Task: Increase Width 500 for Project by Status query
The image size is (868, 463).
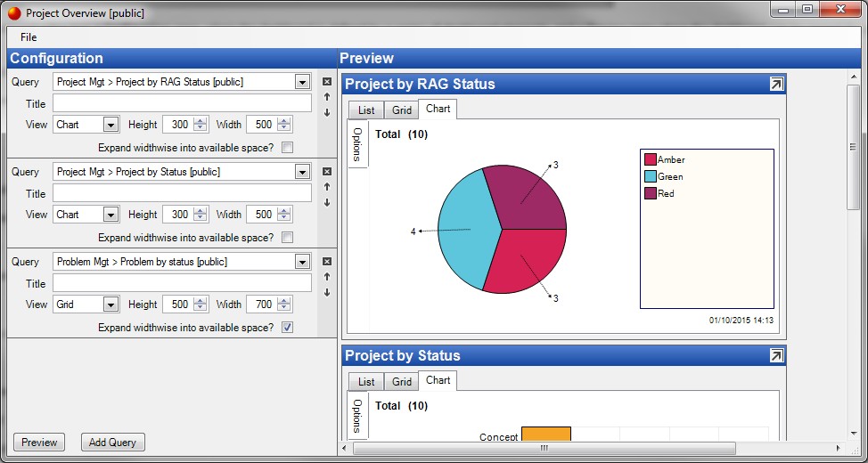Action: pyautogui.click(x=284, y=211)
